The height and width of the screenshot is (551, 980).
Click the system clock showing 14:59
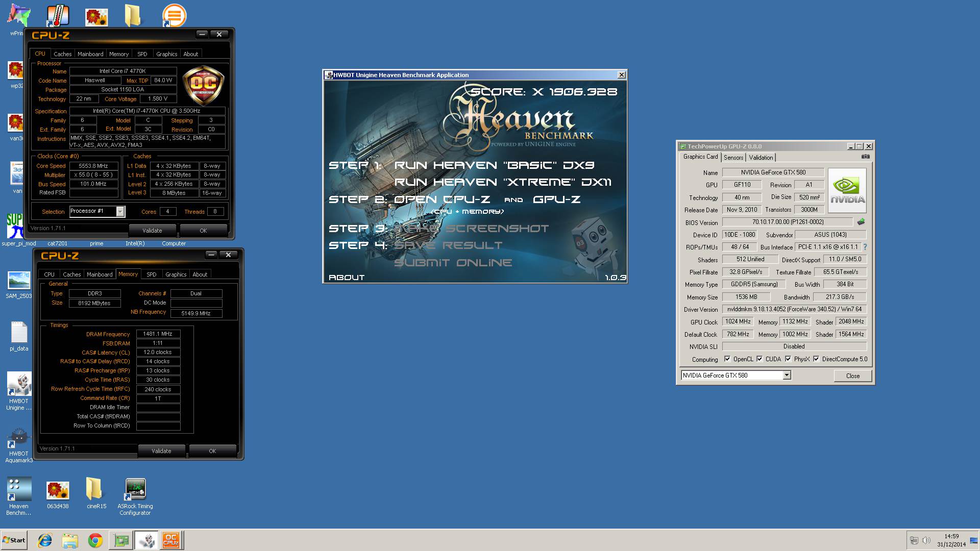pos(951,536)
